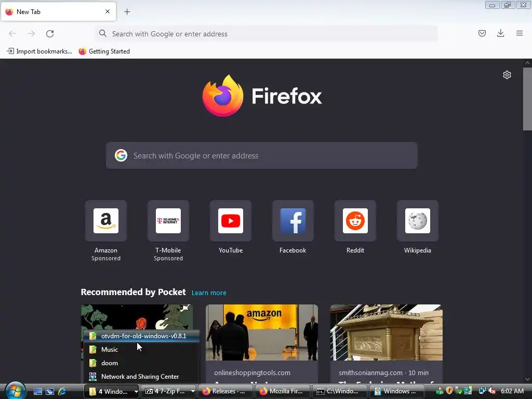532x399 pixels.
Task: Reload the current page
Action: tap(50, 34)
